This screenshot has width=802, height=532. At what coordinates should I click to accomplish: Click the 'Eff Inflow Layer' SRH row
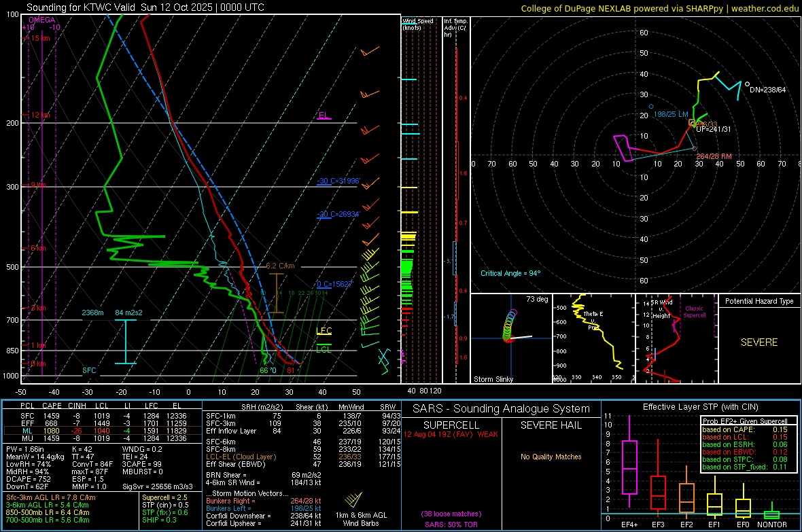click(303, 431)
